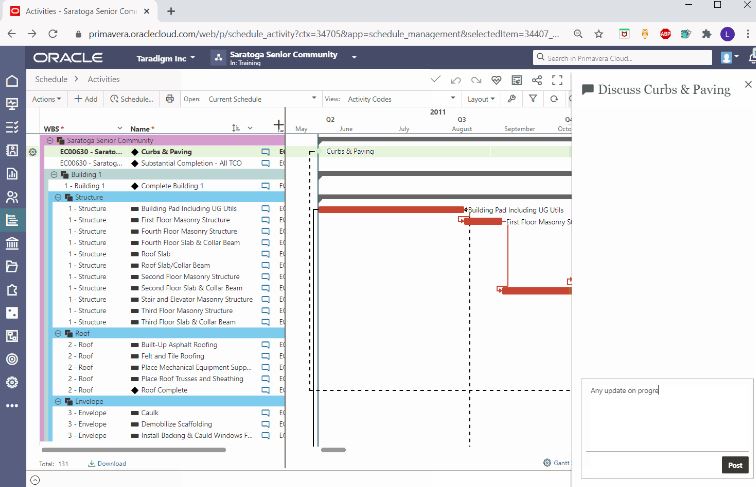Reload the browser page

tap(53, 34)
